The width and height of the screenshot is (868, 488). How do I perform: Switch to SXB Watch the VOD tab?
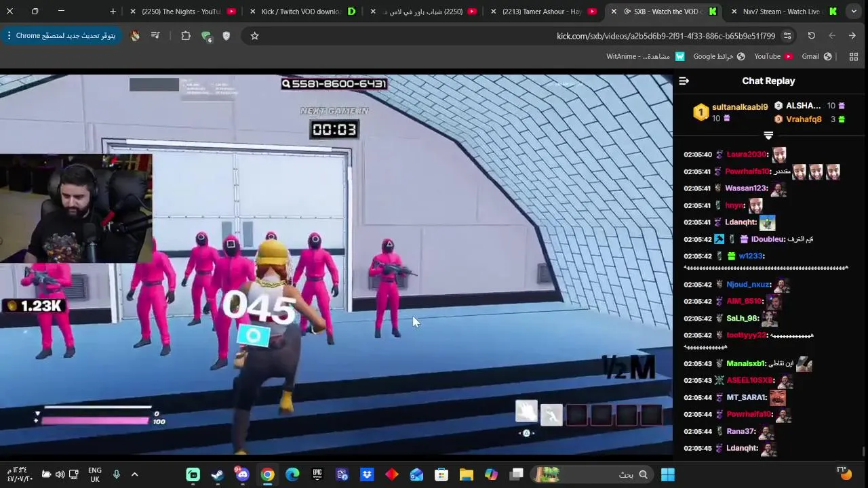(x=666, y=12)
